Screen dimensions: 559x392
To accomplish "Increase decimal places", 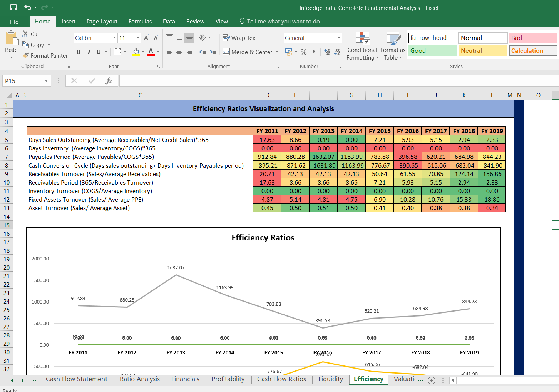I will click(x=327, y=52).
